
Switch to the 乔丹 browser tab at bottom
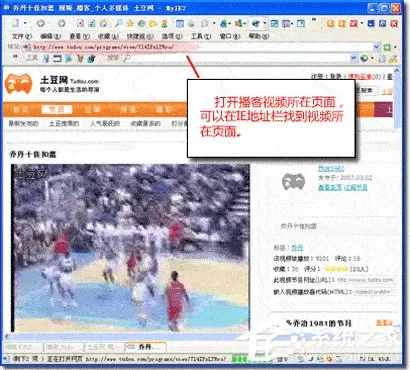[x=145, y=347]
